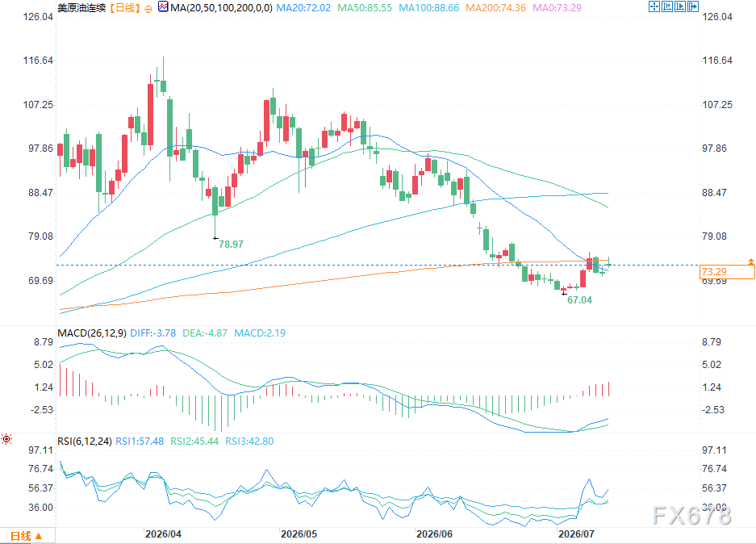Click the crosshair cursor toolbar icon
756x544 pixels.
point(654,6)
